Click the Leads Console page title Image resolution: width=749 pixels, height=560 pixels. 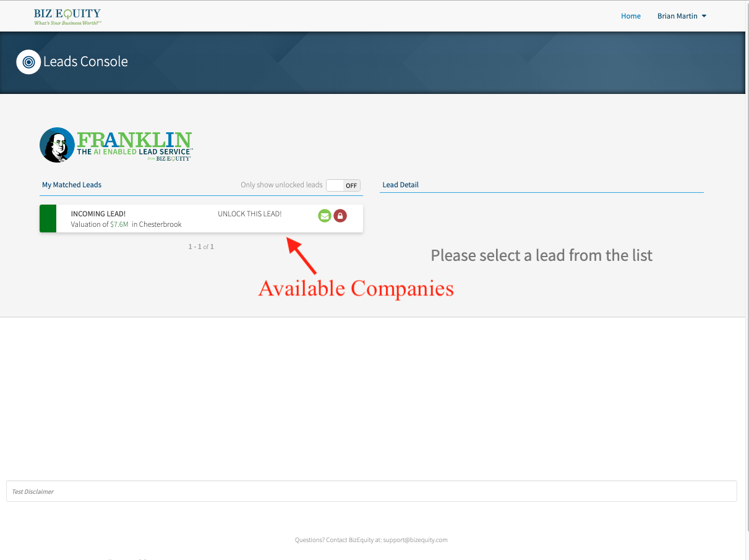click(86, 62)
